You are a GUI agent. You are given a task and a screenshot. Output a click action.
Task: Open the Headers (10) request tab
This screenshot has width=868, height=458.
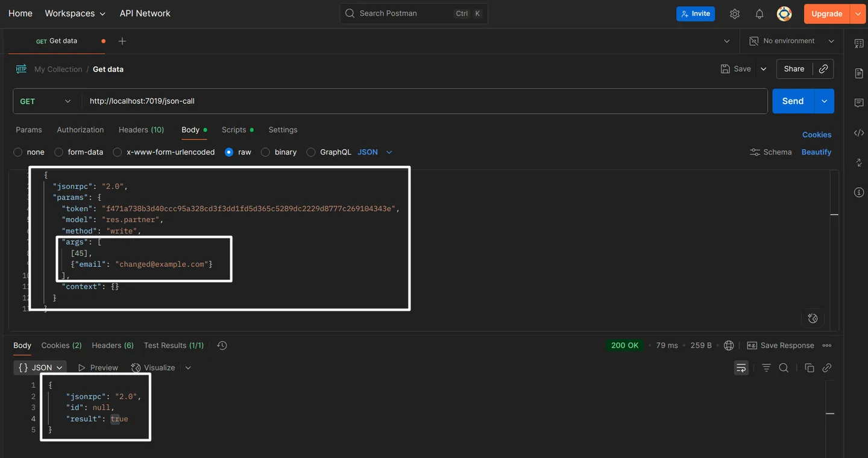(x=141, y=130)
